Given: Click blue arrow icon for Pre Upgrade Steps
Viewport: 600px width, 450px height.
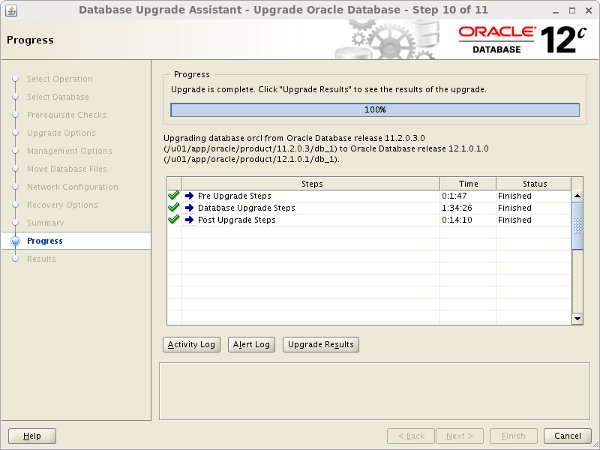Looking at the screenshot, I should click(189, 196).
